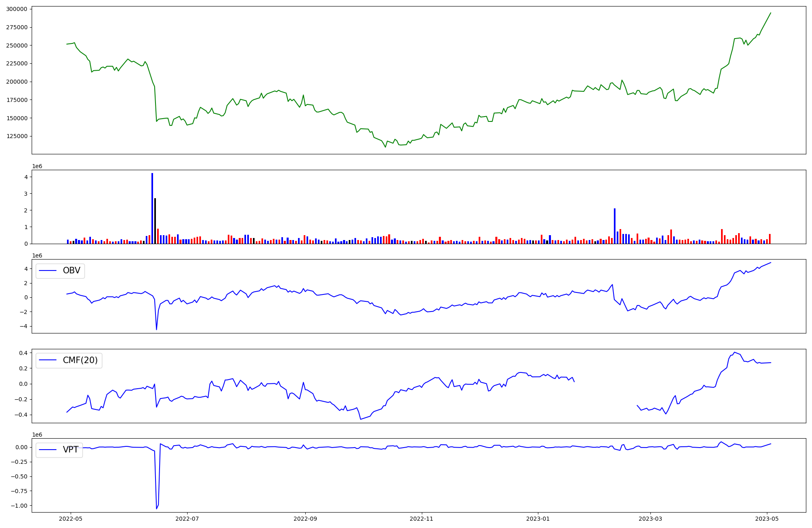This screenshot has width=812, height=528.
Task: Click the tall blue February 2023 volume bar
Action: [x=615, y=225]
